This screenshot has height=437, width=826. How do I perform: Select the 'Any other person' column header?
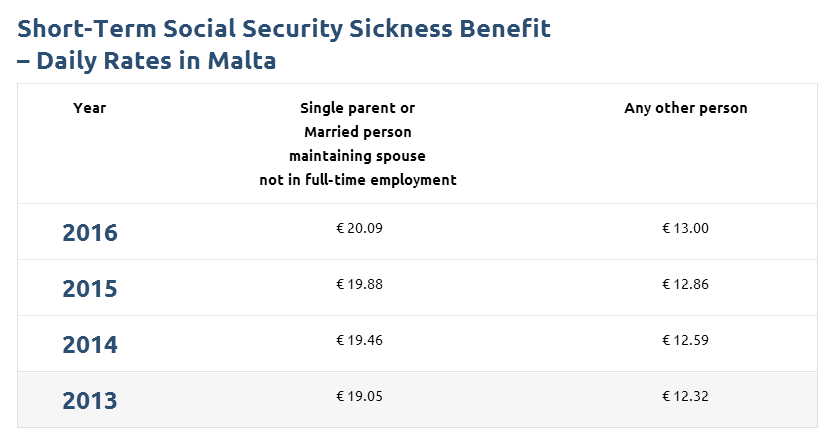[685, 108]
